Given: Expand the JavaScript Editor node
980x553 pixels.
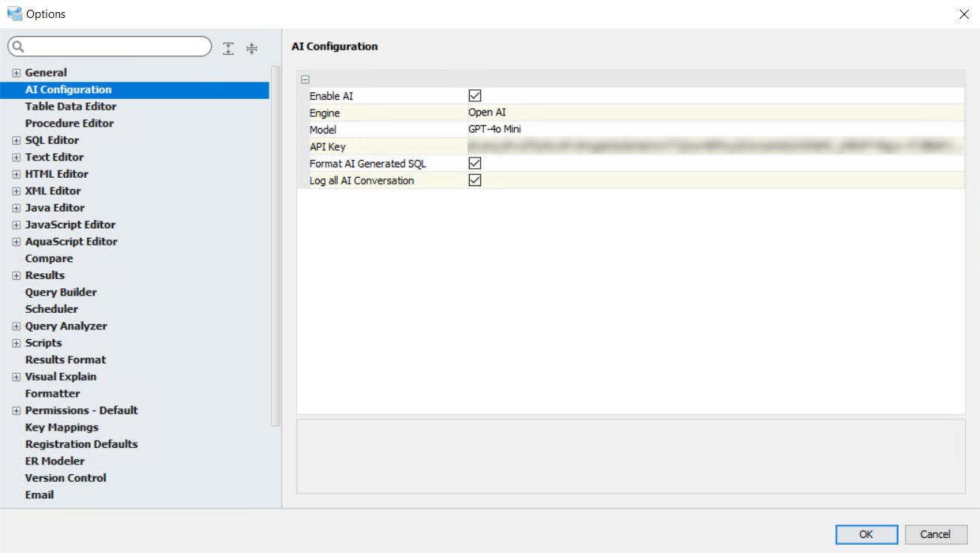Looking at the screenshot, I should click(17, 225).
